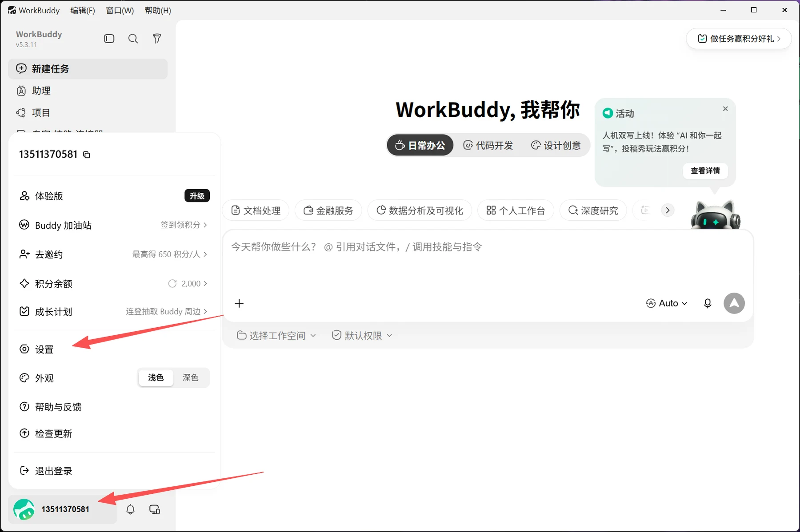Image resolution: width=800 pixels, height=532 pixels.
Task: Open the 窗口(W) menu
Action: coord(120,10)
